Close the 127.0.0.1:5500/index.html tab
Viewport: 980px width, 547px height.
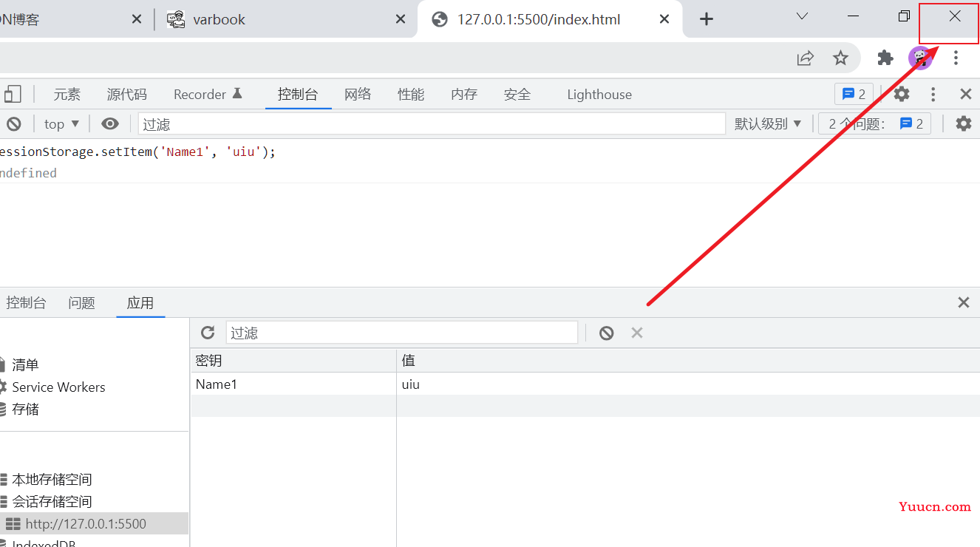click(664, 19)
